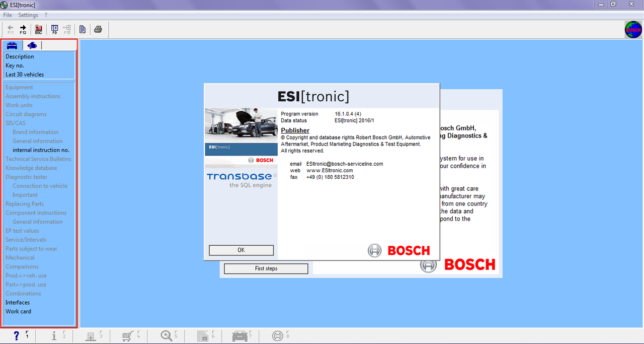The width and height of the screenshot is (644, 344).
Task: Click the back arrow F11 toolbar icon
Action: click(x=11, y=29)
